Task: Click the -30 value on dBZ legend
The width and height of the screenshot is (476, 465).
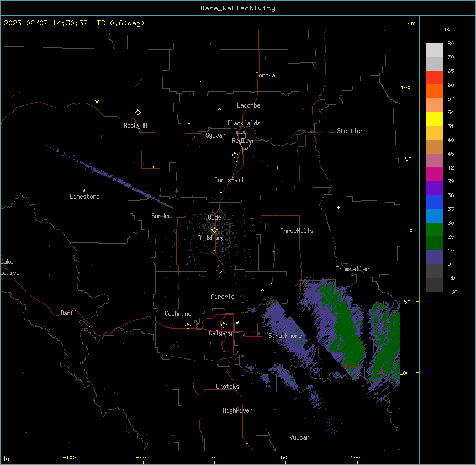Action: 452,292
